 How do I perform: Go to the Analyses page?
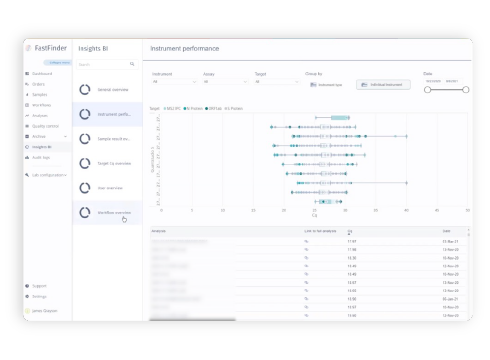[x=40, y=116]
